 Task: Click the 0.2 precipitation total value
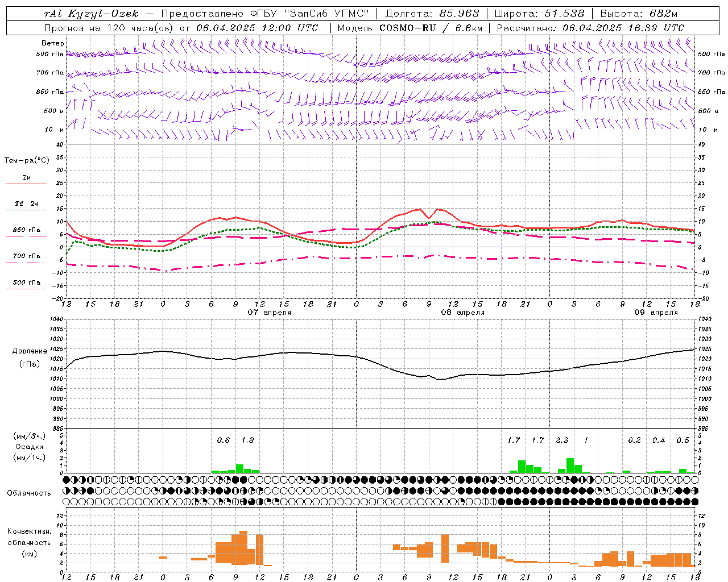point(634,440)
